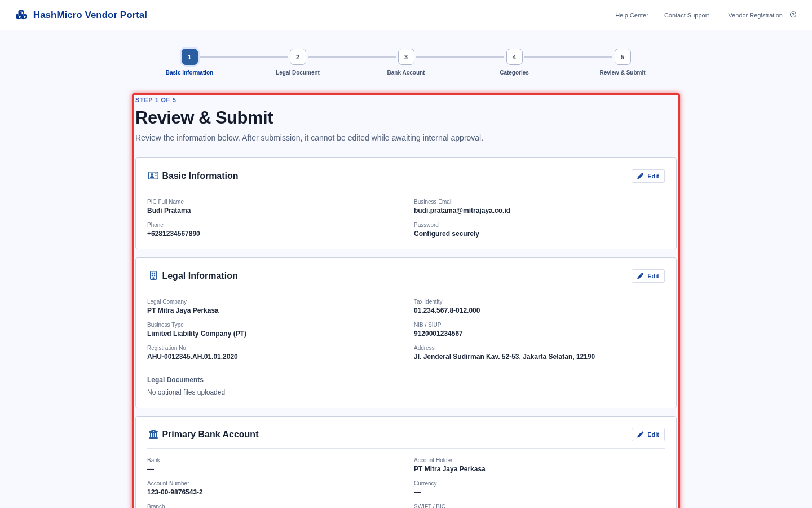The image size is (812, 508).
Task: Click the Primary Bank Account bank icon
Action: (153, 434)
